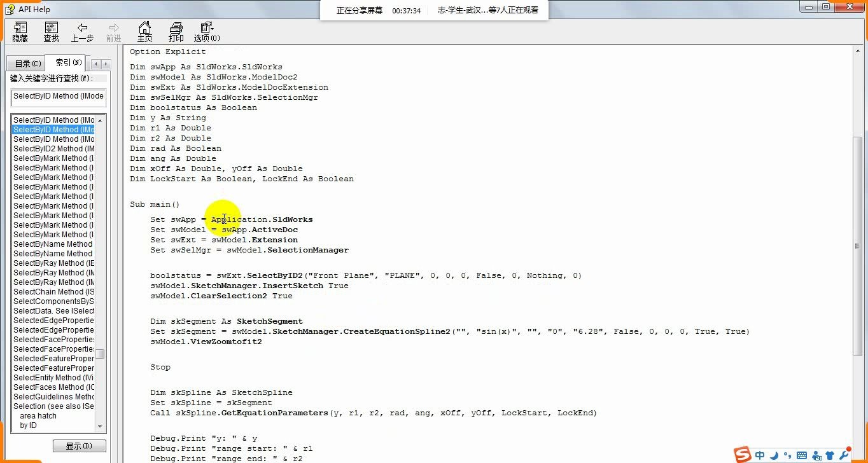Image resolution: width=868 pixels, height=463 pixels.
Task: Click the Sogou input method S logo
Action: 743,455
